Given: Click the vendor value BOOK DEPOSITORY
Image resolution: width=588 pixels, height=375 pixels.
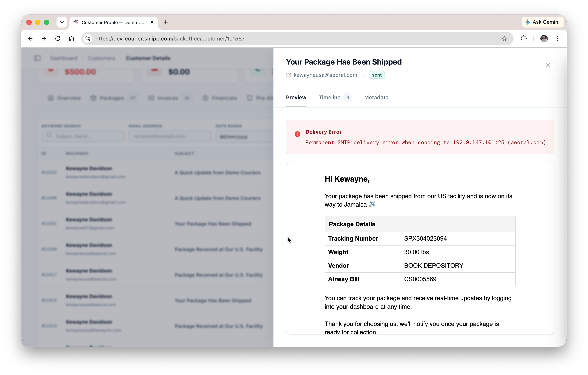Looking at the screenshot, I should [x=433, y=266].
